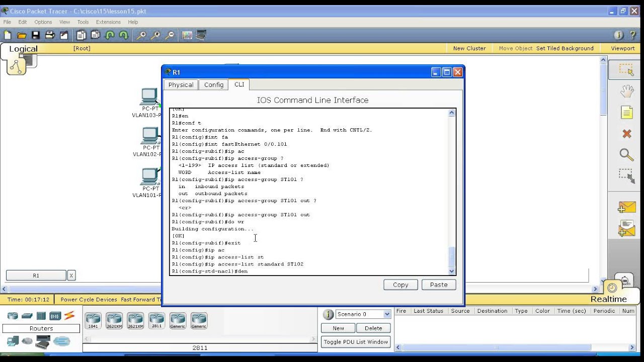Open the File menu
The height and width of the screenshot is (362, 644).
tap(7, 22)
